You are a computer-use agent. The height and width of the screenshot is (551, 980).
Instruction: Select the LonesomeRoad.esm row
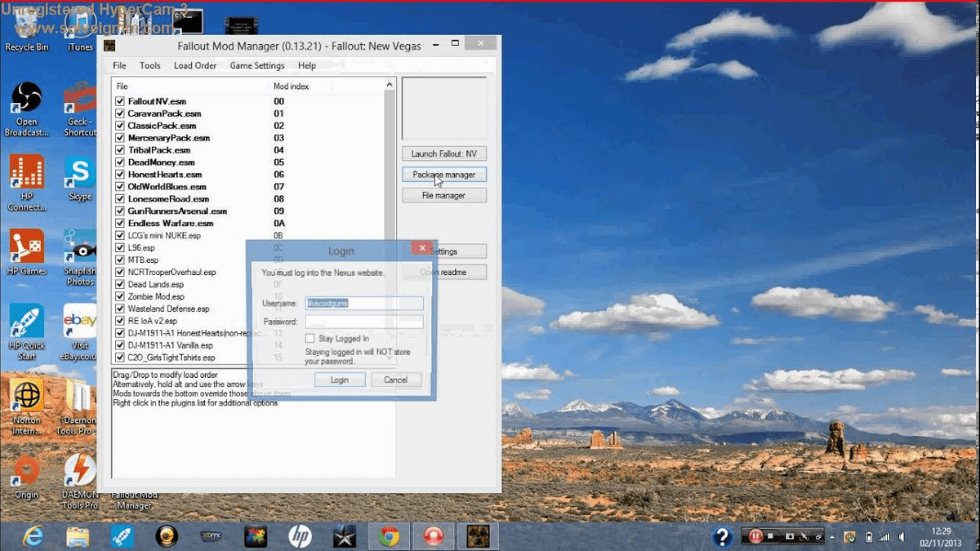249,199
